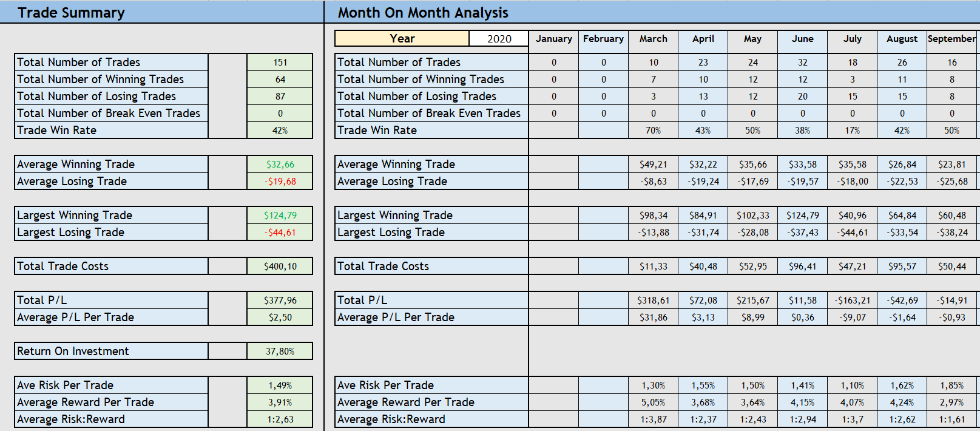Select the March column header
980x431 pixels.
[654, 39]
